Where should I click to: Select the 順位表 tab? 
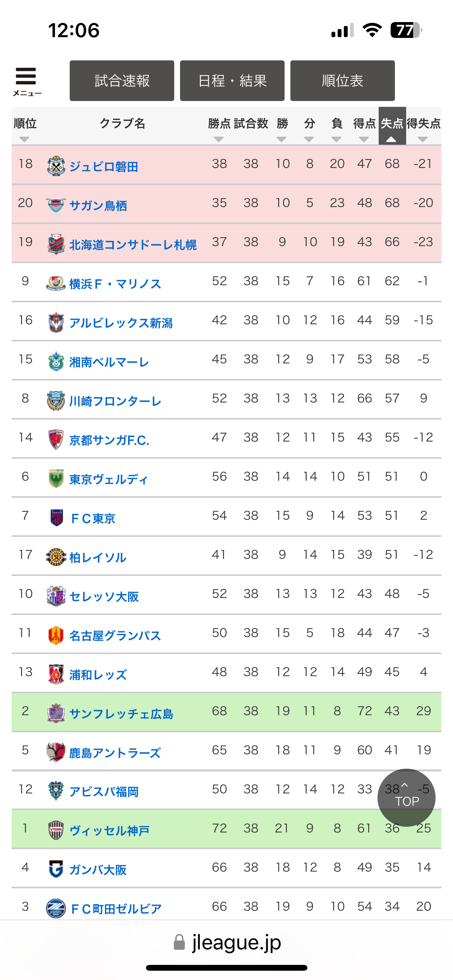pyautogui.click(x=343, y=81)
